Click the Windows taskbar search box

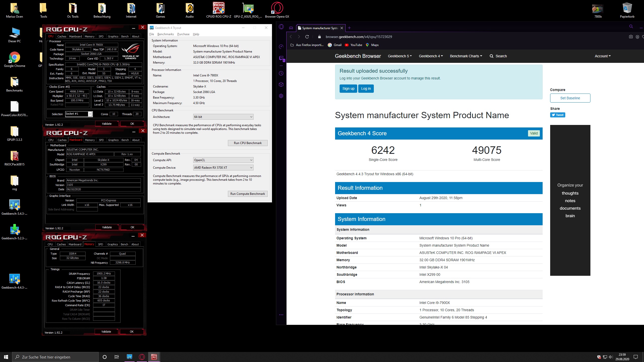click(55, 357)
